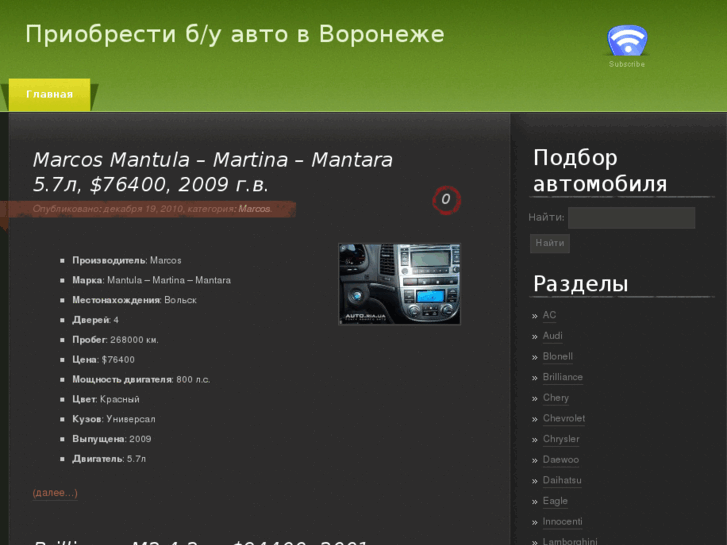Screen dimensions: 727x545
Task: Select the Кузов: Универсал text line
Action: pyautogui.click(x=114, y=419)
